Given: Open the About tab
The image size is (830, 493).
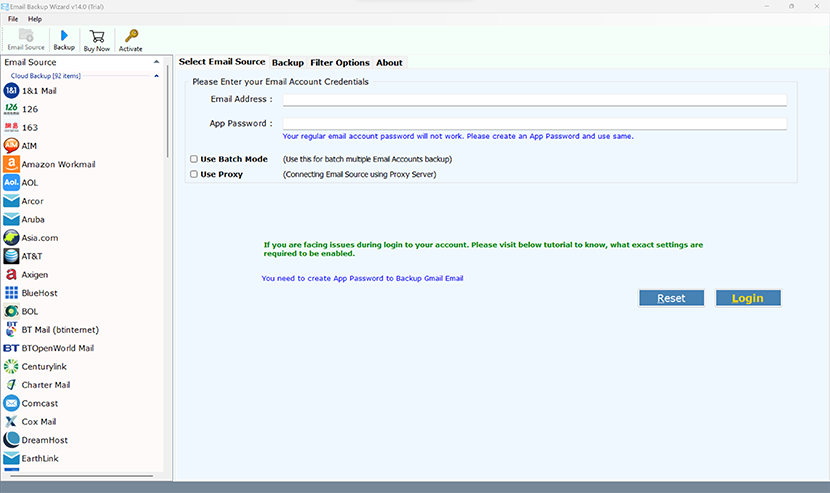Looking at the screenshot, I should point(389,62).
